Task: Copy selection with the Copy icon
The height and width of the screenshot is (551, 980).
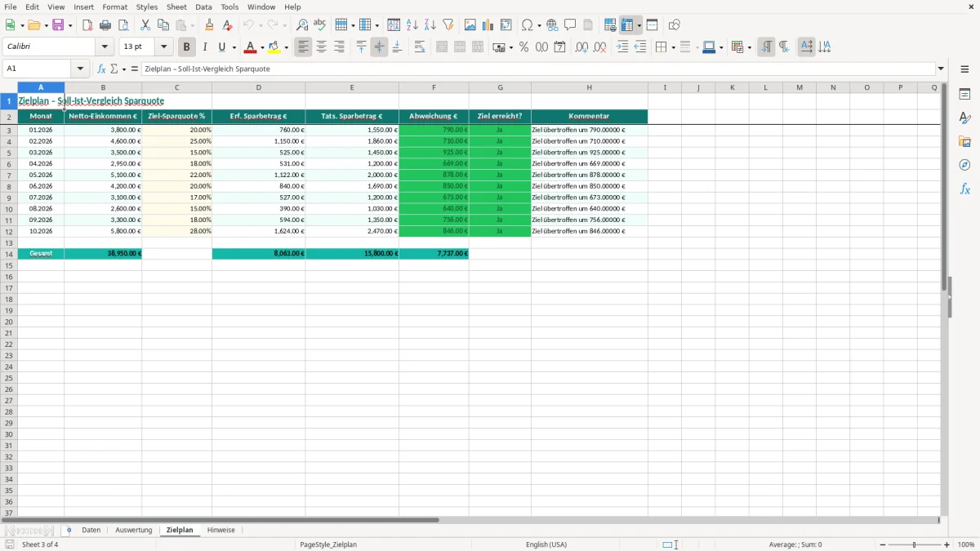Action: pyautogui.click(x=163, y=25)
